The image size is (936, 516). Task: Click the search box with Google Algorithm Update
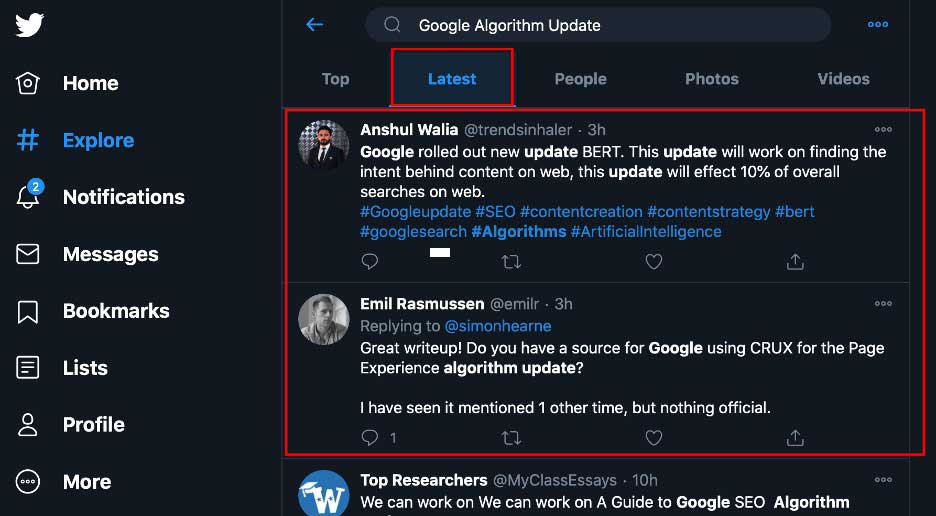(x=598, y=24)
